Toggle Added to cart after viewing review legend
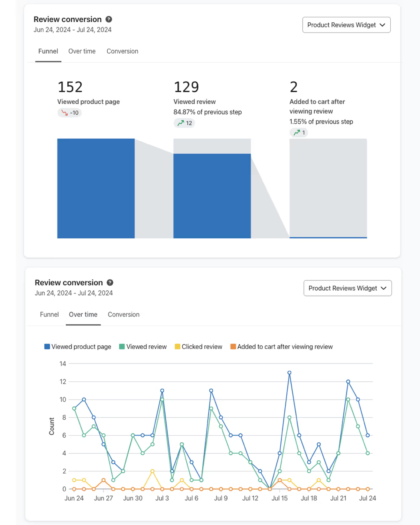The width and height of the screenshot is (420, 525). (281, 347)
